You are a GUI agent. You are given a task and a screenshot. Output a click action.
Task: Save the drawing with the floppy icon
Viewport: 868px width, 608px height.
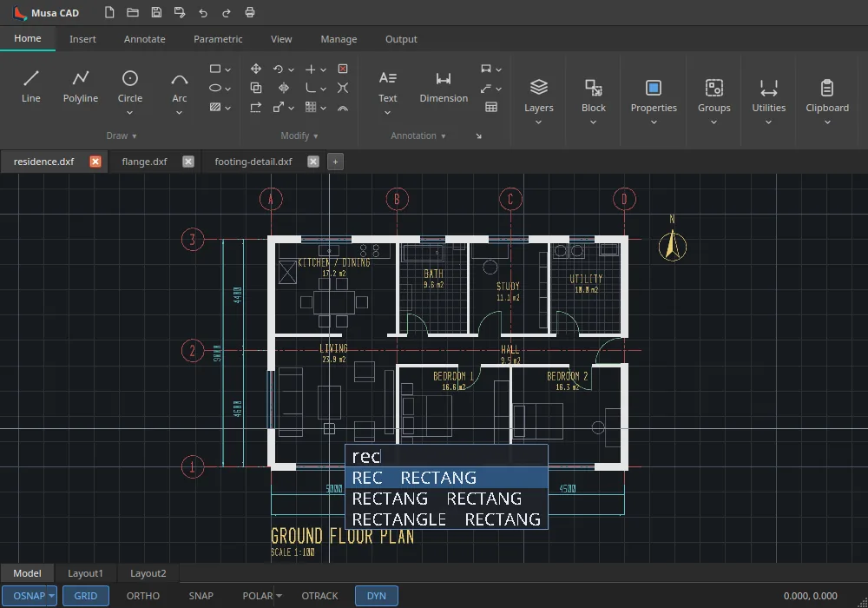[156, 12]
